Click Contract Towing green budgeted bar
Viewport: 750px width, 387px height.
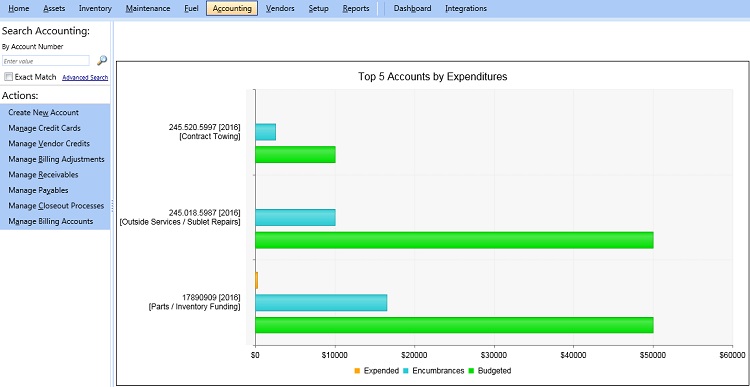(295, 155)
